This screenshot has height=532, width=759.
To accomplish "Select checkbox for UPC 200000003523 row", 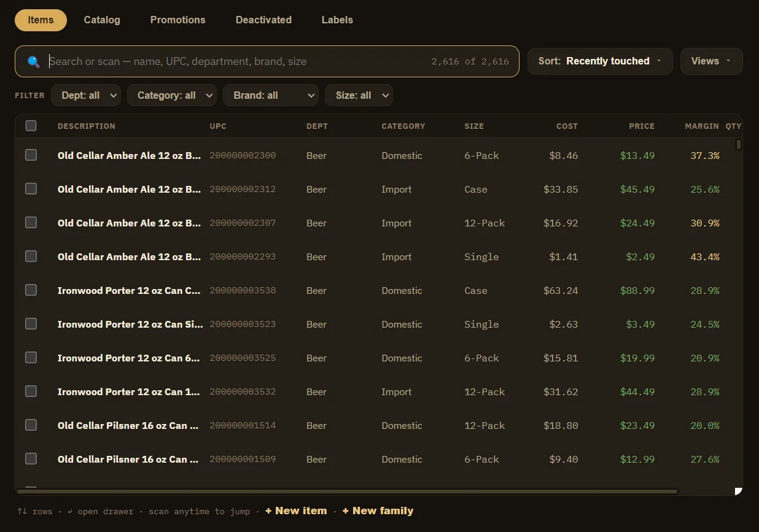I will [31, 324].
